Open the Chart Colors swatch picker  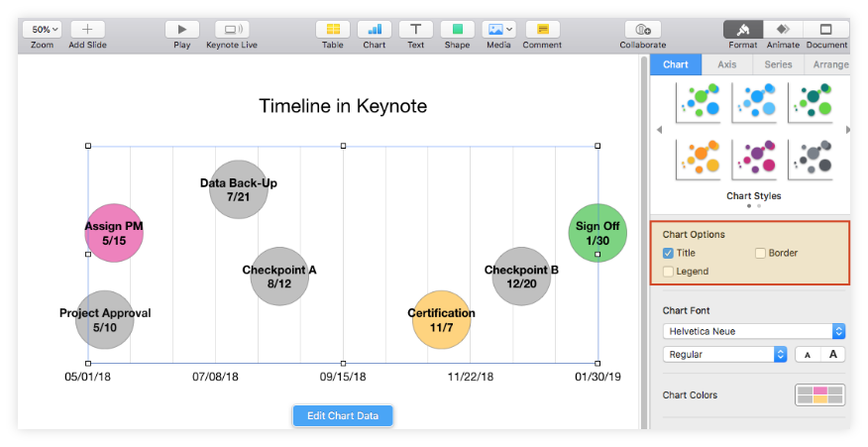point(819,394)
